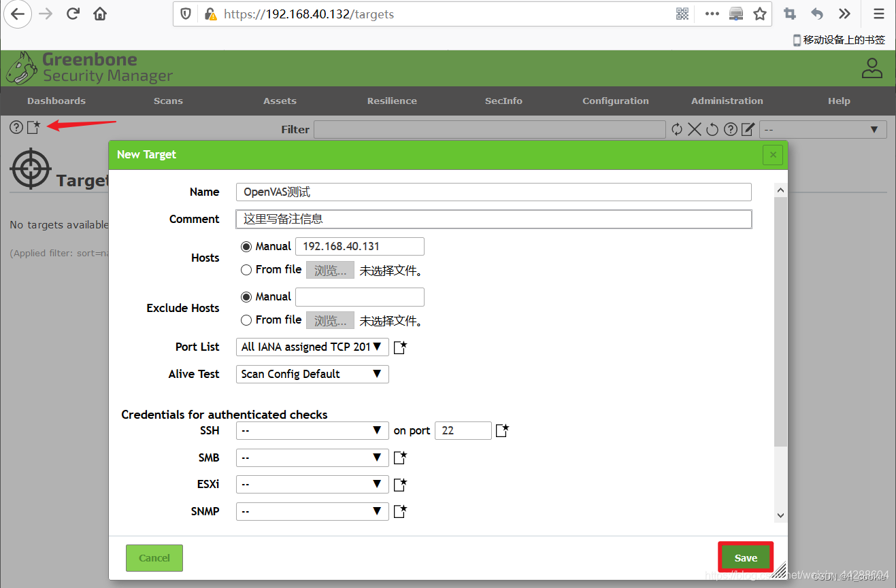Viewport: 896px width, 588px height.
Task: Go forward with the browser forward arrow
Action: [46, 14]
